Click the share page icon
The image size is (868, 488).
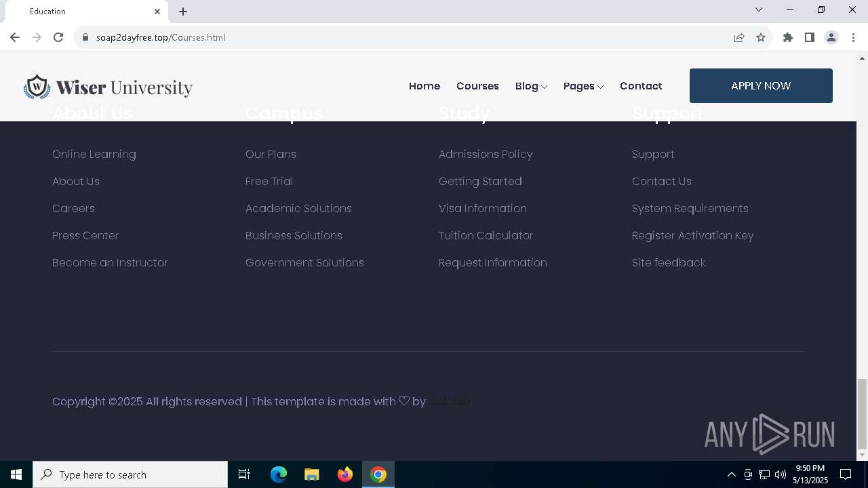pyautogui.click(x=739, y=37)
